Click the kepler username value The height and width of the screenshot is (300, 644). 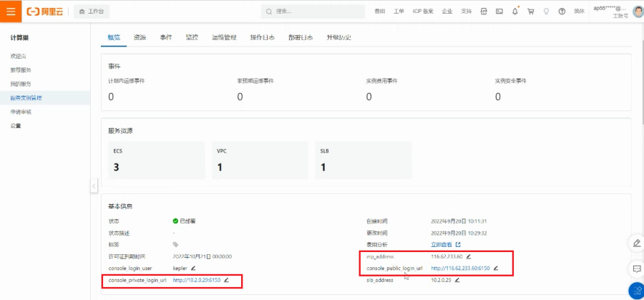tap(180, 268)
